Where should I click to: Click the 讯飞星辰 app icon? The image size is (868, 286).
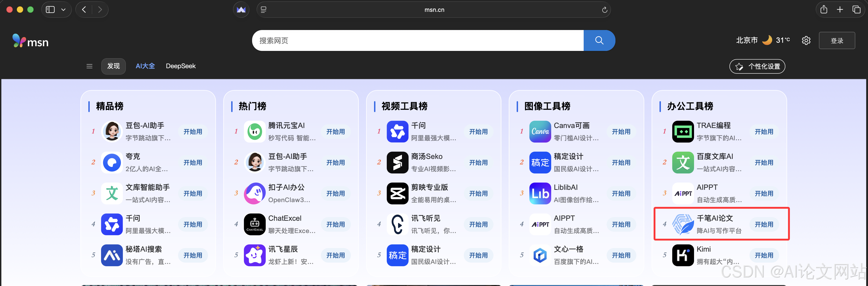pyautogui.click(x=255, y=255)
